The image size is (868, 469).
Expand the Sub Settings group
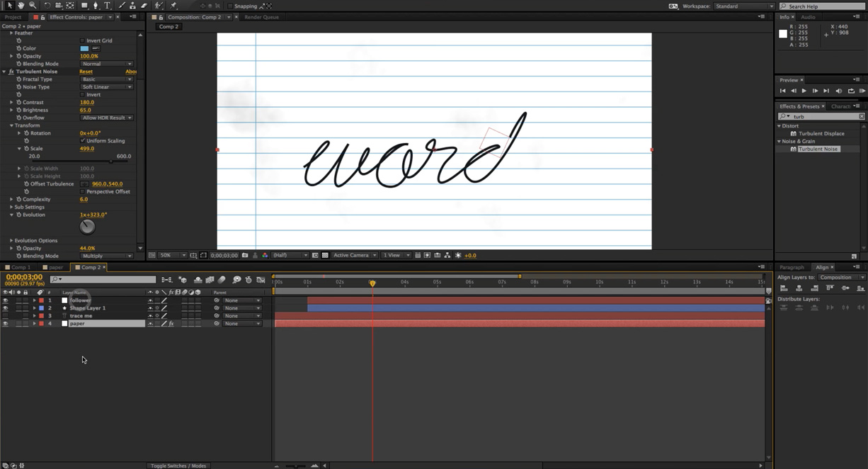click(x=11, y=207)
